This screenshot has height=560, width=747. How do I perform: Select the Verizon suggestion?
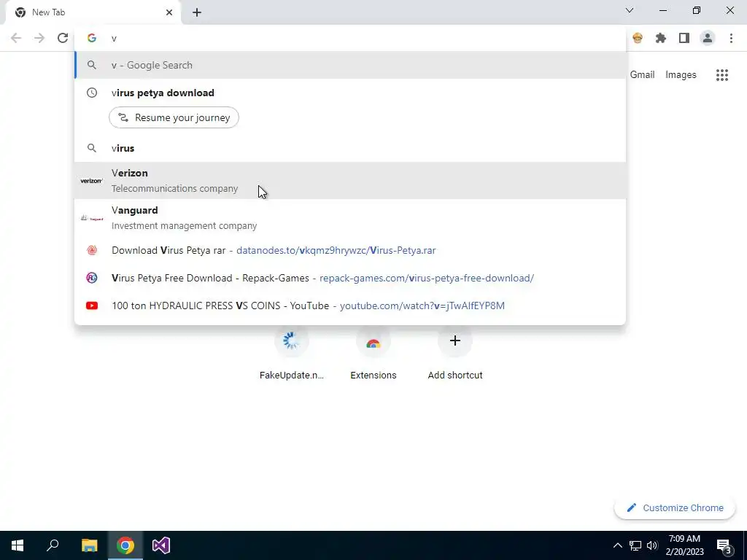350,181
